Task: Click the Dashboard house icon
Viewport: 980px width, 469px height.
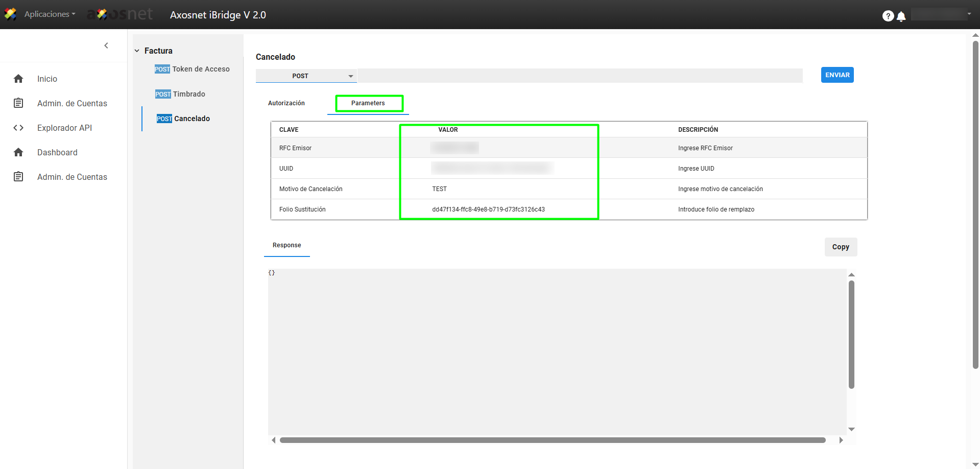Action: [x=18, y=152]
